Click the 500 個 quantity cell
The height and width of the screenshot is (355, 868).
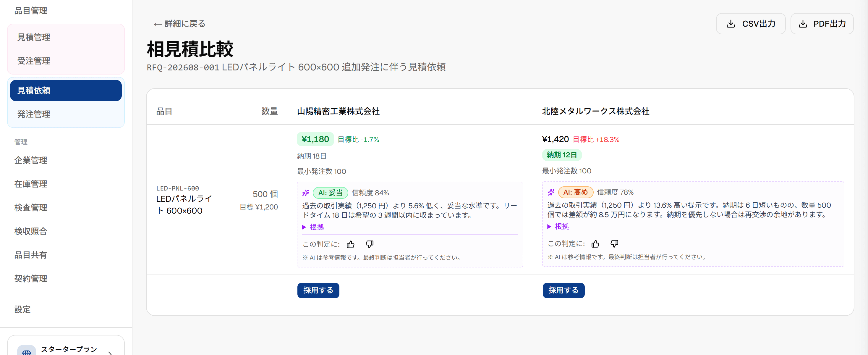pos(265,194)
